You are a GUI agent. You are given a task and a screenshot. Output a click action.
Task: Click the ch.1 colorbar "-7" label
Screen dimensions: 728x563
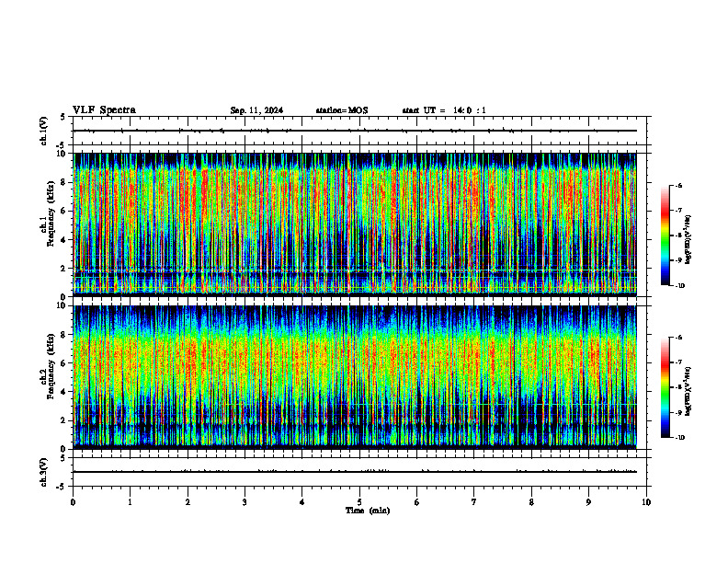tap(678, 211)
